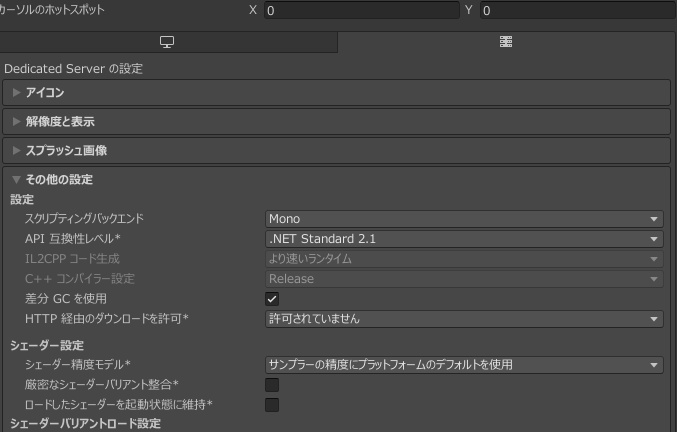Click the C++ コンパイラー設定 Release dropdown
Viewport: 677px width, 432px height.
464,279
